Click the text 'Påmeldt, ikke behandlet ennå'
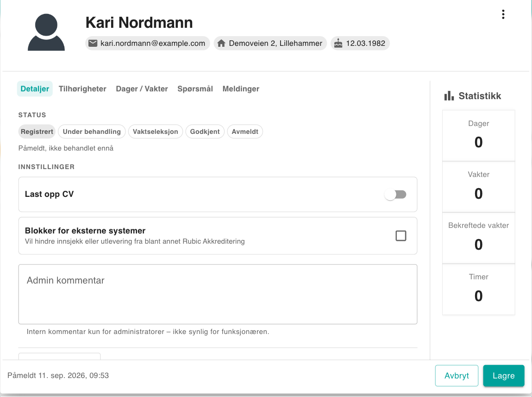 pyautogui.click(x=66, y=148)
